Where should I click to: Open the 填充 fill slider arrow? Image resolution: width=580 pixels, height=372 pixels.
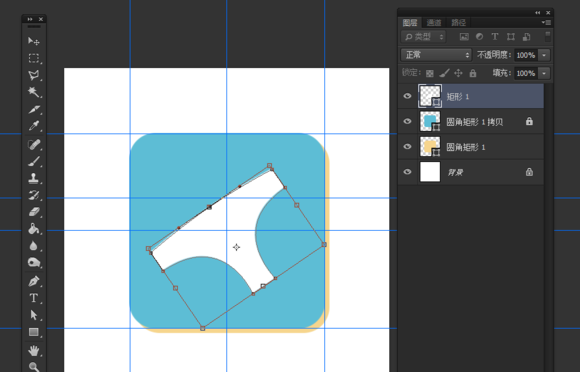point(544,73)
